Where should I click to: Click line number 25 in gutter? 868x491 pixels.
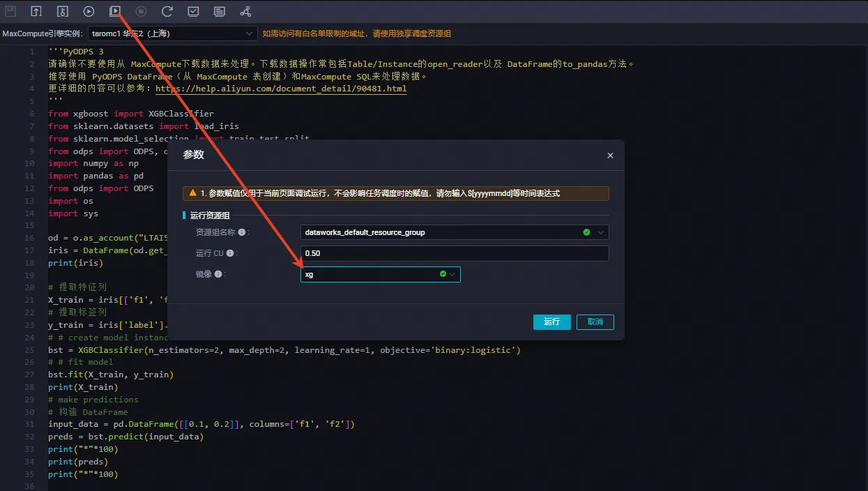29,350
